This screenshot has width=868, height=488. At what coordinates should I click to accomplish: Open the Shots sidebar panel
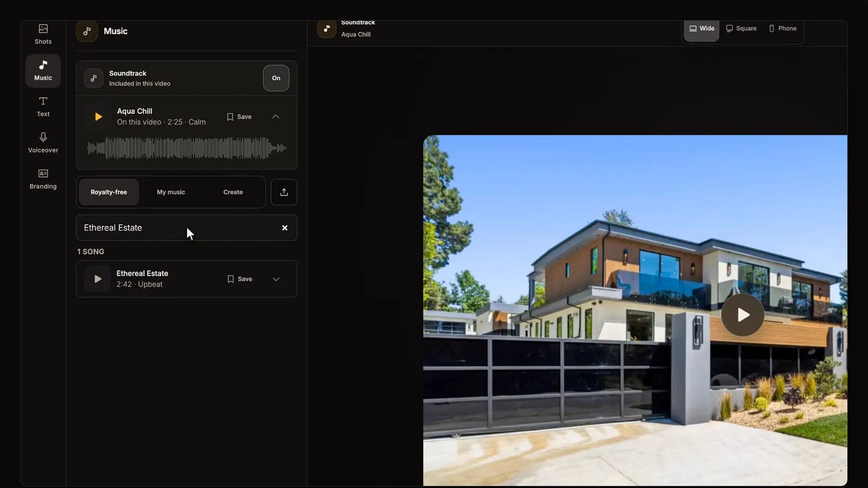click(43, 34)
